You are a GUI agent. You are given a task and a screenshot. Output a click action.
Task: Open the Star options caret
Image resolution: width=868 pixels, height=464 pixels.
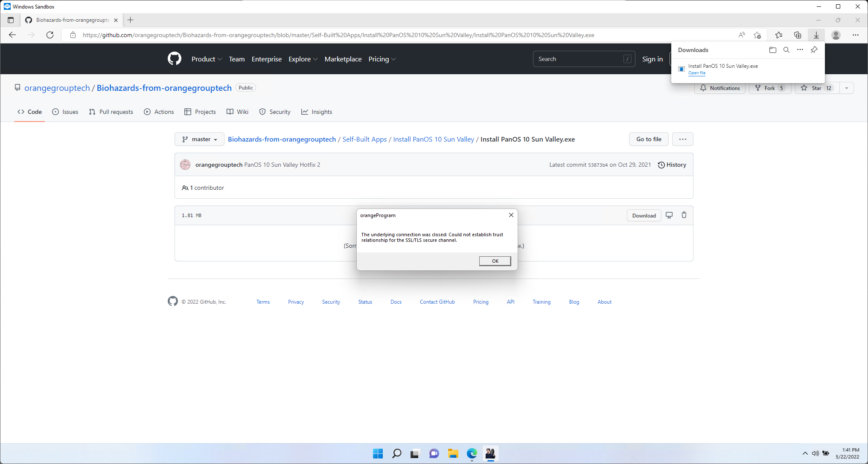(x=847, y=88)
